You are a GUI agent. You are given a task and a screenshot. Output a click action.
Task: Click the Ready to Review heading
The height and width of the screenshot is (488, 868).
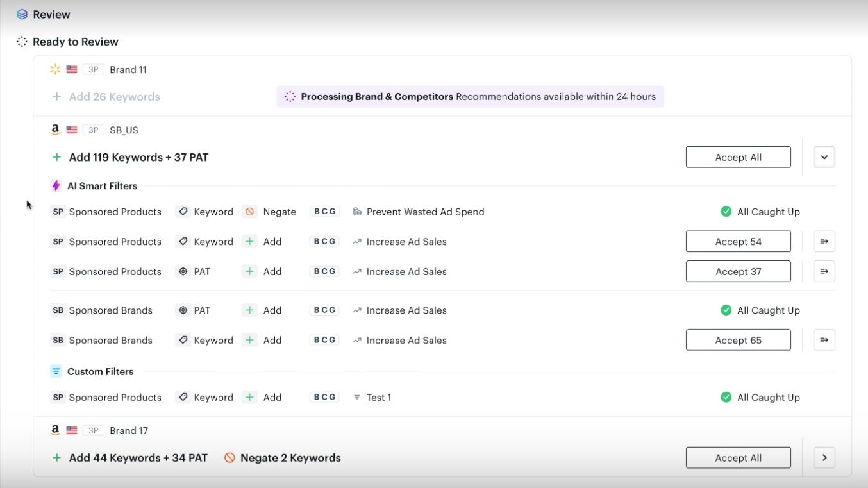[x=76, y=42]
